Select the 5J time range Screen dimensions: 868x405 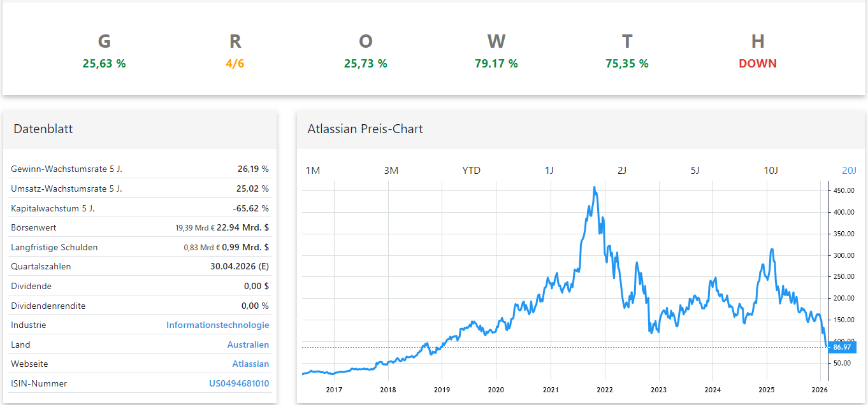(x=695, y=170)
